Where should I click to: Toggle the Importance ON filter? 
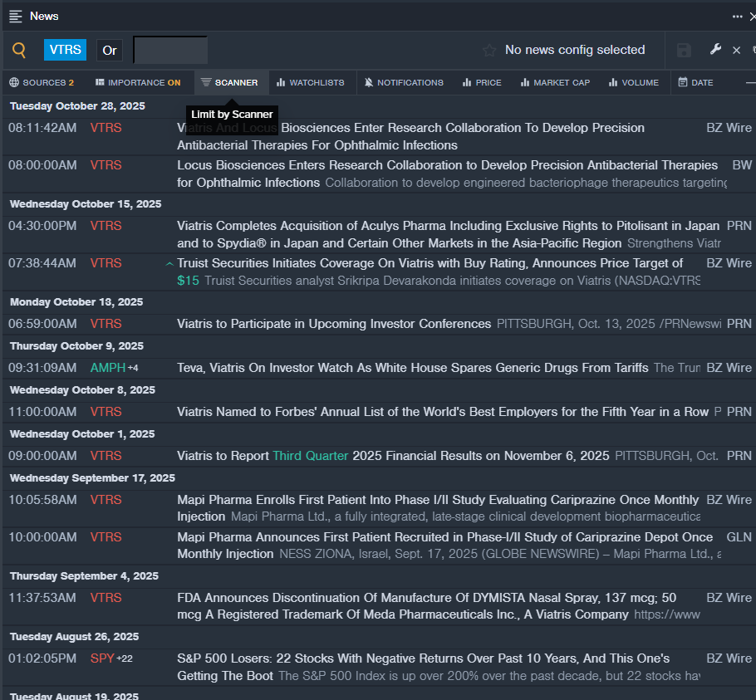138,82
